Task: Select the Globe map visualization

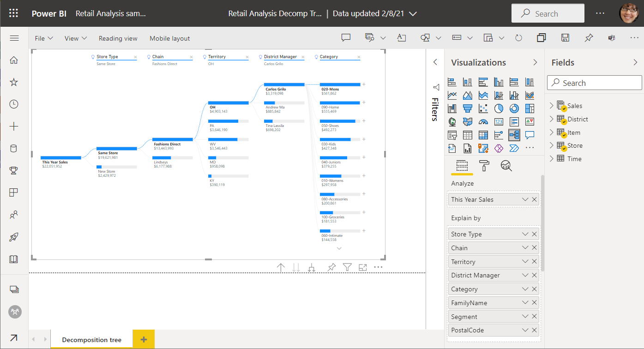Action: pos(452,122)
